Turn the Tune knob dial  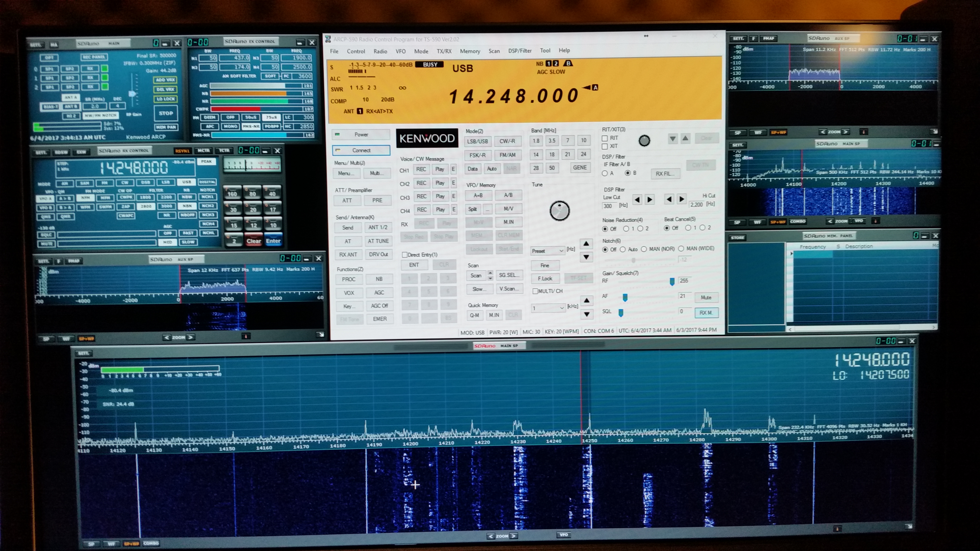(559, 211)
